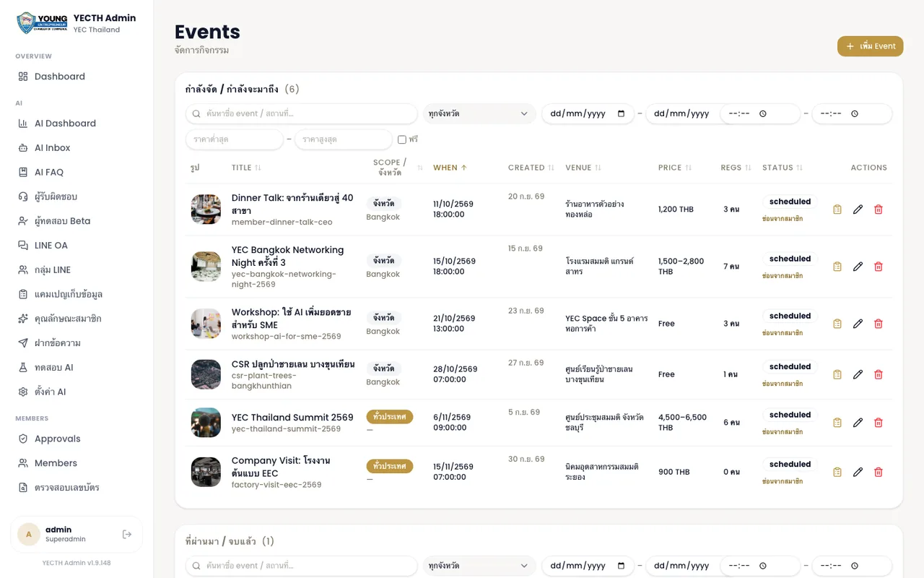This screenshot has height=578, width=924.
Task: Edit the CSR Bang Khun Thian event
Action: (x=858, y=374)
